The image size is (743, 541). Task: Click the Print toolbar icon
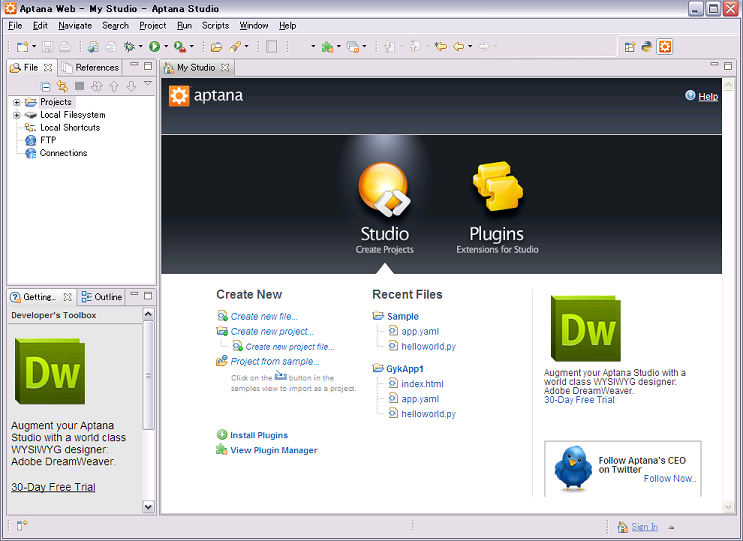point(65,46)
